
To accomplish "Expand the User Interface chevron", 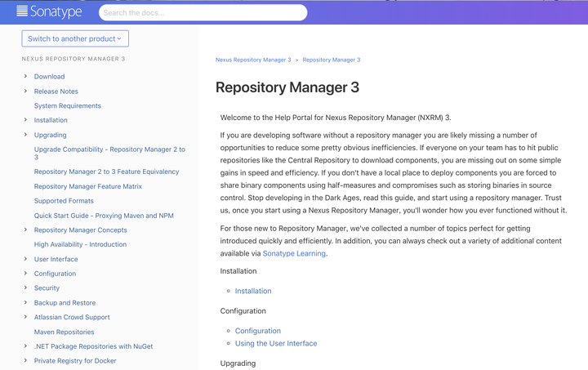I will [x=25, y=259].
